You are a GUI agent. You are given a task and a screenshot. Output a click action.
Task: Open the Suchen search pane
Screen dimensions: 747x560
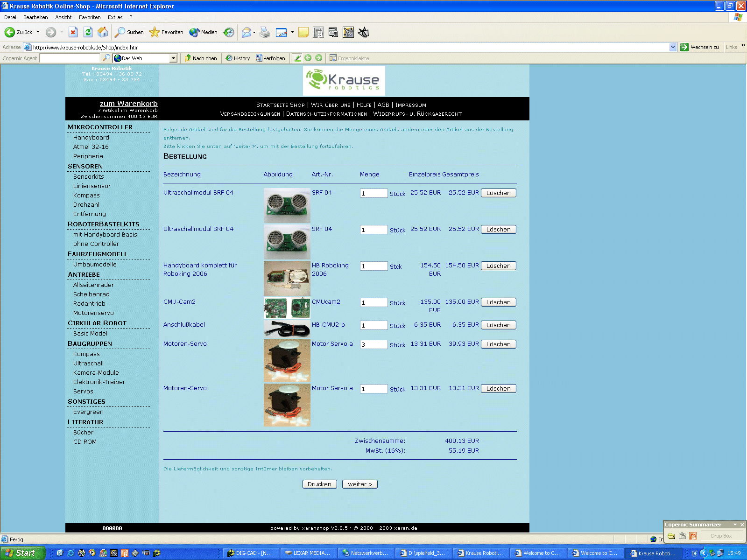129,32
